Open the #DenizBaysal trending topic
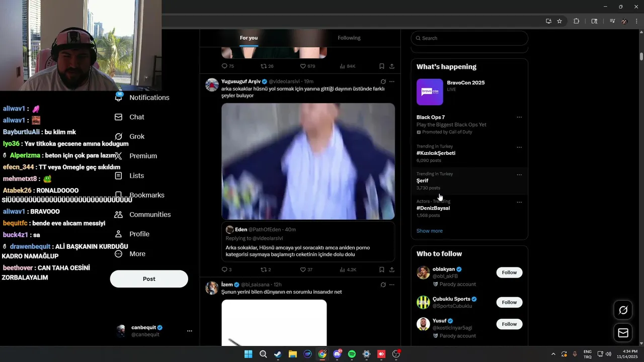 tap(433, 208)
